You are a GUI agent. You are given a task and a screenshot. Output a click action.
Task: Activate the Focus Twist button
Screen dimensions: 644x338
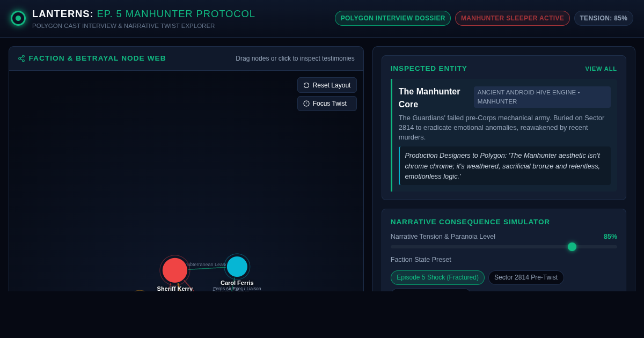[327, 104]
